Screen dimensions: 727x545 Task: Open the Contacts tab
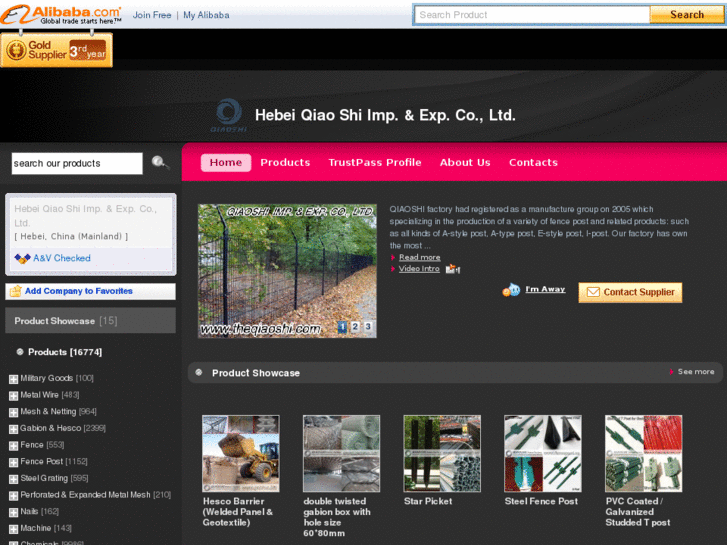coord(533,162)
